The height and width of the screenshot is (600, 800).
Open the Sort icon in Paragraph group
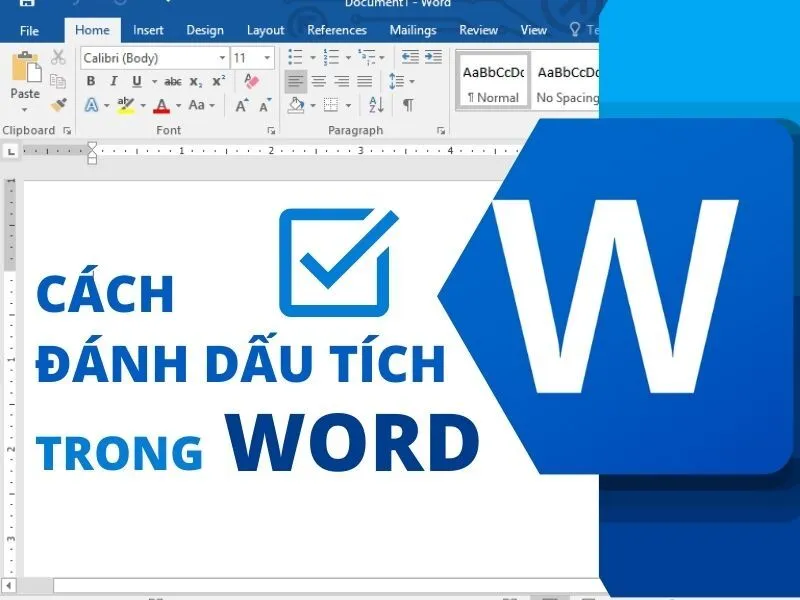tap(376, 105)
